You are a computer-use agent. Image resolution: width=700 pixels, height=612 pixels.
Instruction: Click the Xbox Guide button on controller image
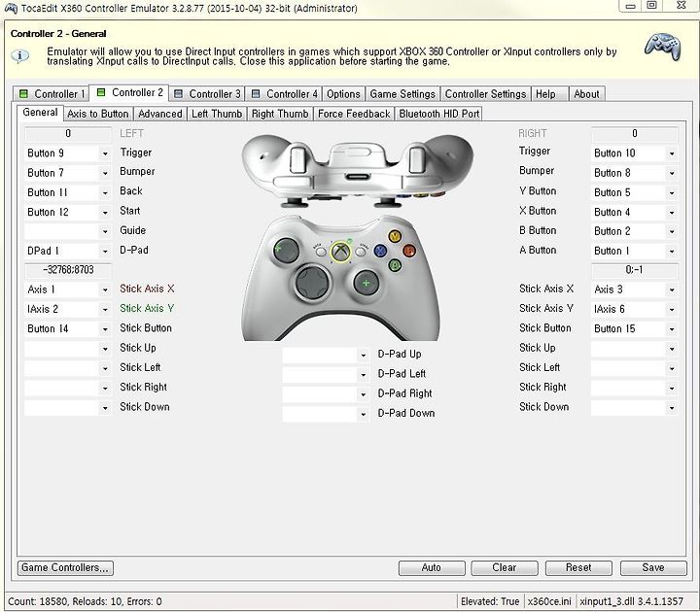click(340, 252)
